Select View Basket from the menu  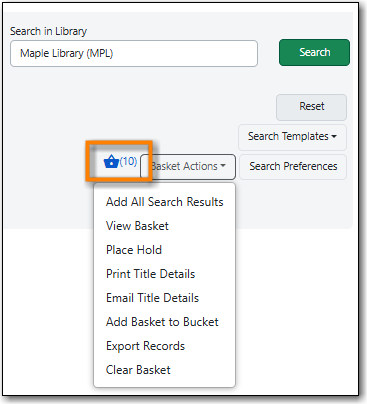click(137, 226)
